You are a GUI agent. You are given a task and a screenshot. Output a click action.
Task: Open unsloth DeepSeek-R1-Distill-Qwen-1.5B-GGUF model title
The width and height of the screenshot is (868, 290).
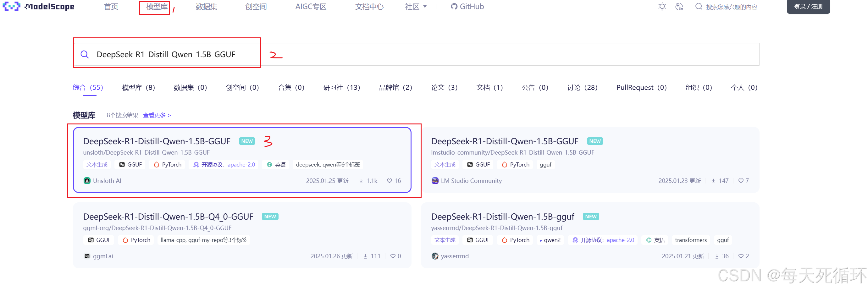157,141
